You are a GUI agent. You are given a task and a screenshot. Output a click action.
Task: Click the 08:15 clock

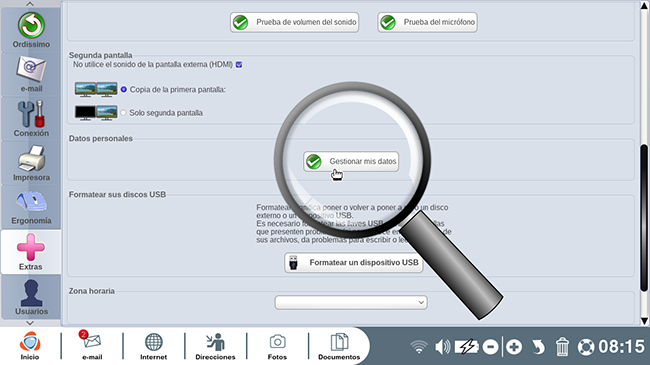(x=621, y=347)
